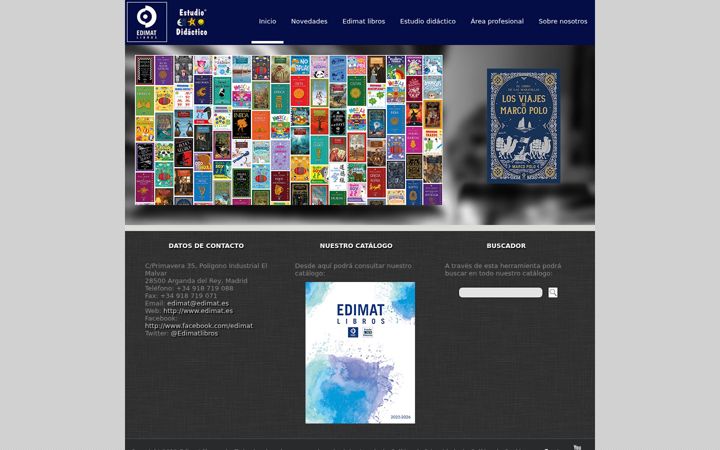The width and height of the screenshot is (720, 450).
Task: Open the Sobre nosotros menu item
Action: [562, 21]
